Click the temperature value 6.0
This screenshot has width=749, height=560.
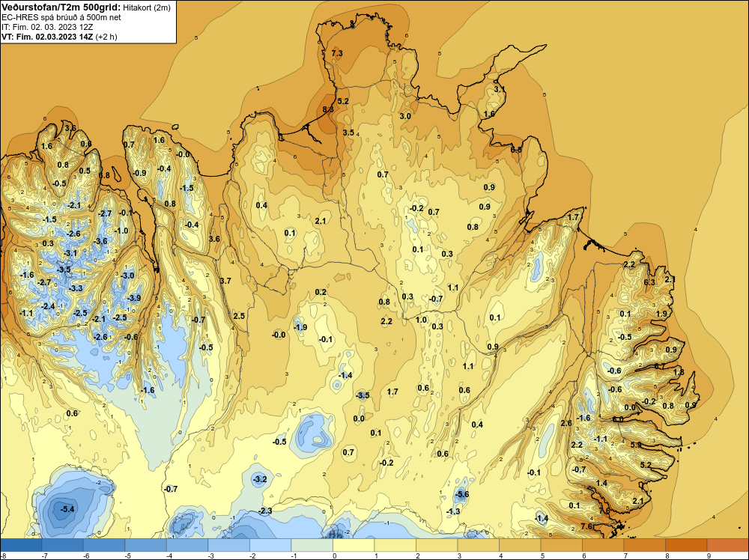tap(618, 419)
